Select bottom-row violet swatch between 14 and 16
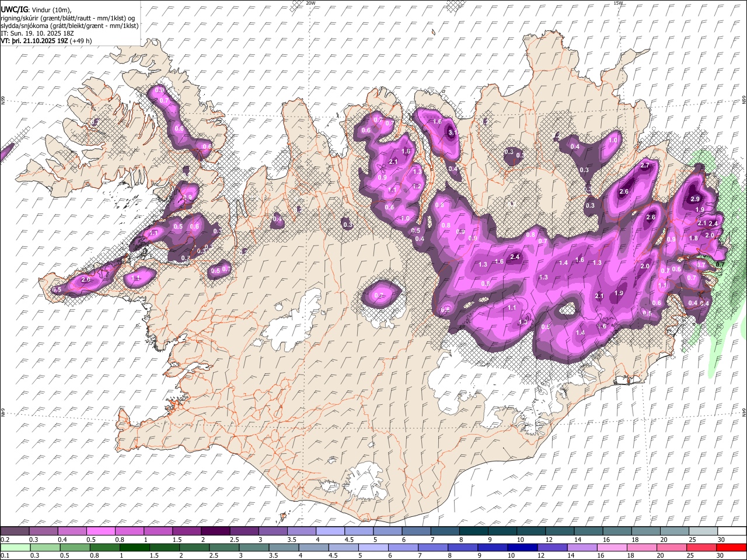The image size is (747, 560). [x=582, y=547]
